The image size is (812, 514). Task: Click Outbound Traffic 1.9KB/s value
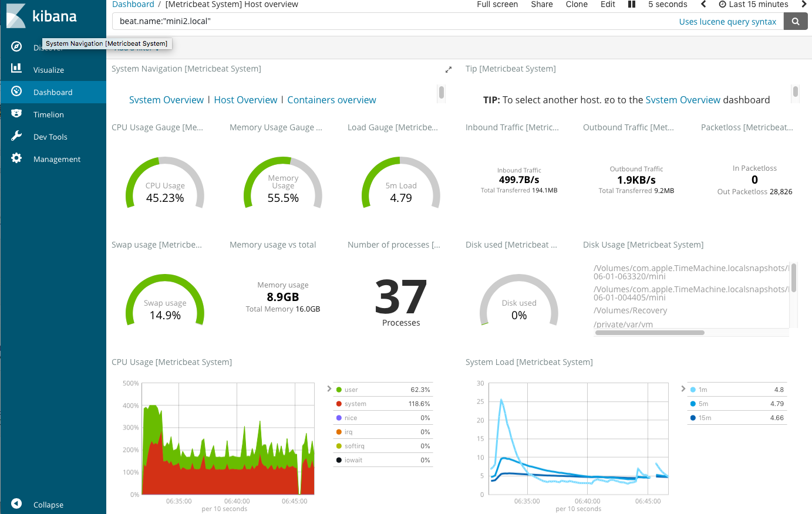click(x=636, y=180)
